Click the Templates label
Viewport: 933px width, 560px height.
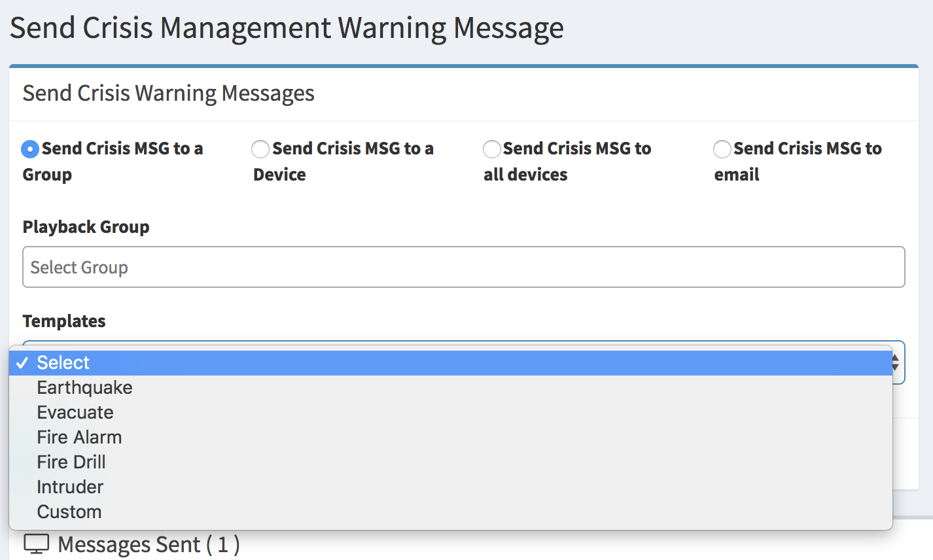(64, 321)
